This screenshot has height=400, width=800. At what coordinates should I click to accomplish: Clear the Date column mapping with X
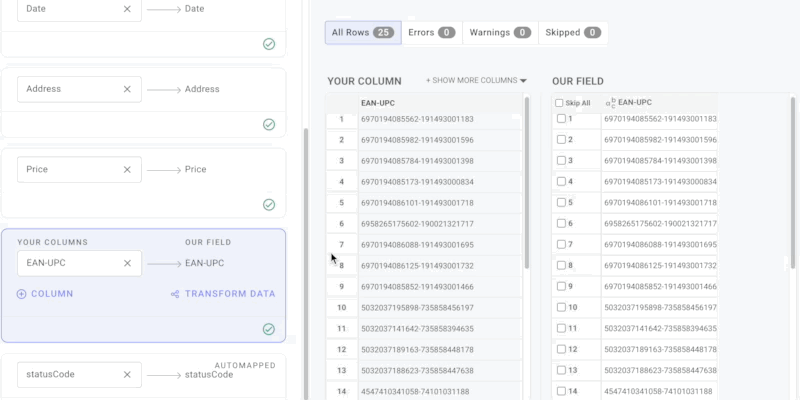tap(127, 9)
